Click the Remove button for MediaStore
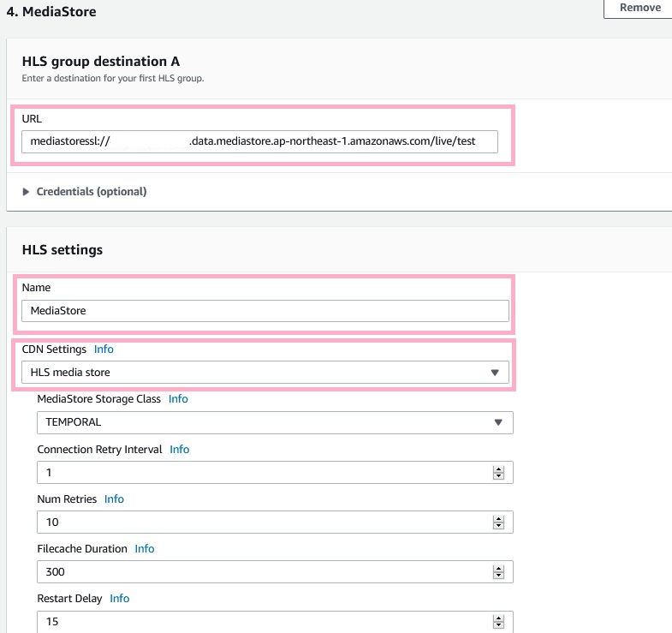 (638, 8)
